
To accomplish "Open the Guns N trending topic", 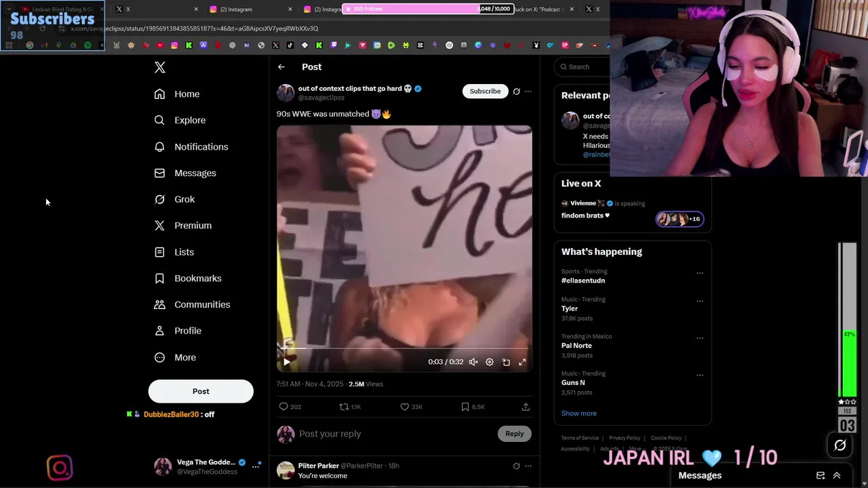I will coord(573,383).
